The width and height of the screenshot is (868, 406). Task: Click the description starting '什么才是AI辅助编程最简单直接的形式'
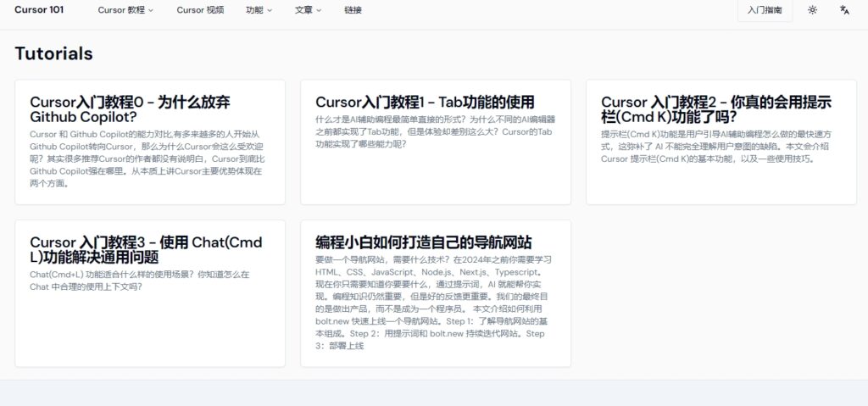tap(436, 131)
